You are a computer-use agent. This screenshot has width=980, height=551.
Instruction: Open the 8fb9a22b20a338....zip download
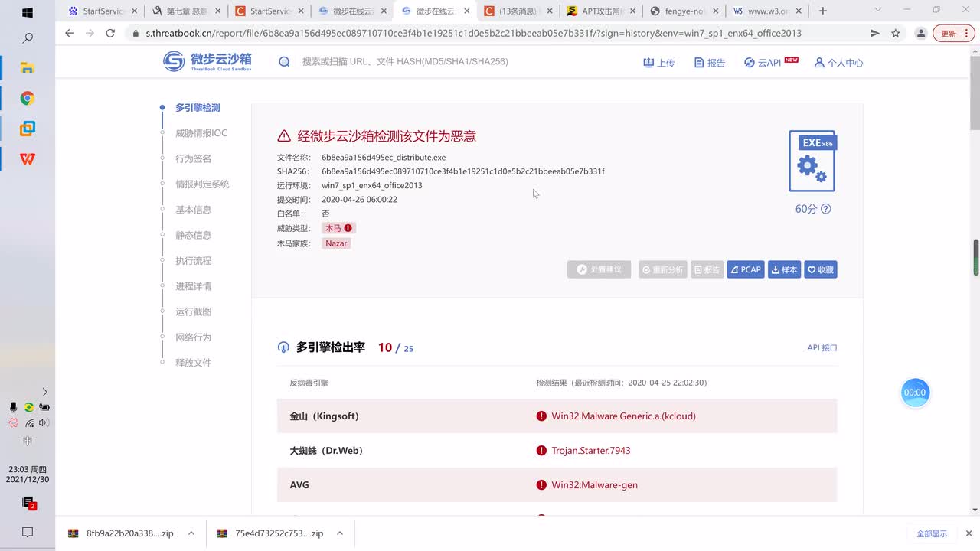tap(121, 533)
